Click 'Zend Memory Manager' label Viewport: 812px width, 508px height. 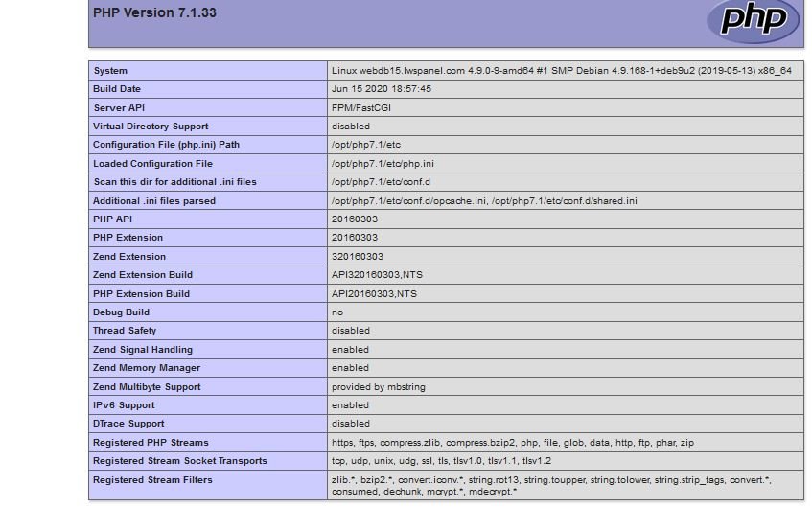pyautogui.click(x=146, y=368)
